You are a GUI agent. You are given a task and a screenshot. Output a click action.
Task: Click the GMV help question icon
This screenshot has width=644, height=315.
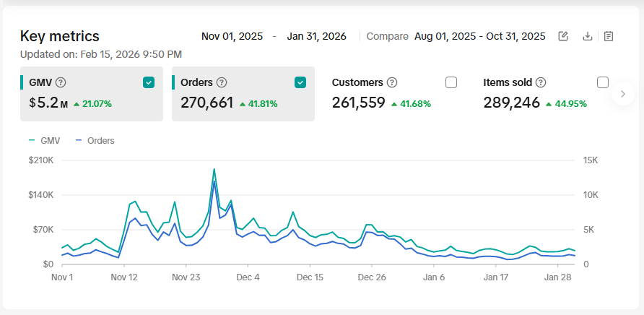(x=61, y=82)
